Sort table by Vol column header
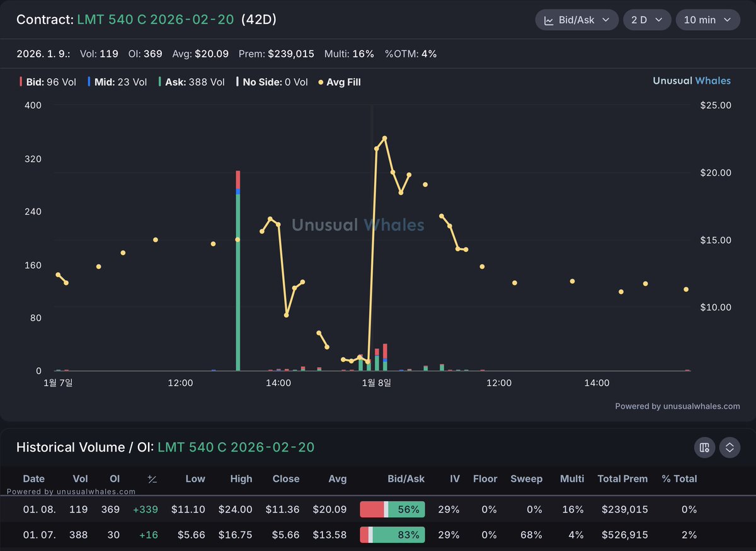This screenshot has width=756, height=551. click(x=81, y=479)
